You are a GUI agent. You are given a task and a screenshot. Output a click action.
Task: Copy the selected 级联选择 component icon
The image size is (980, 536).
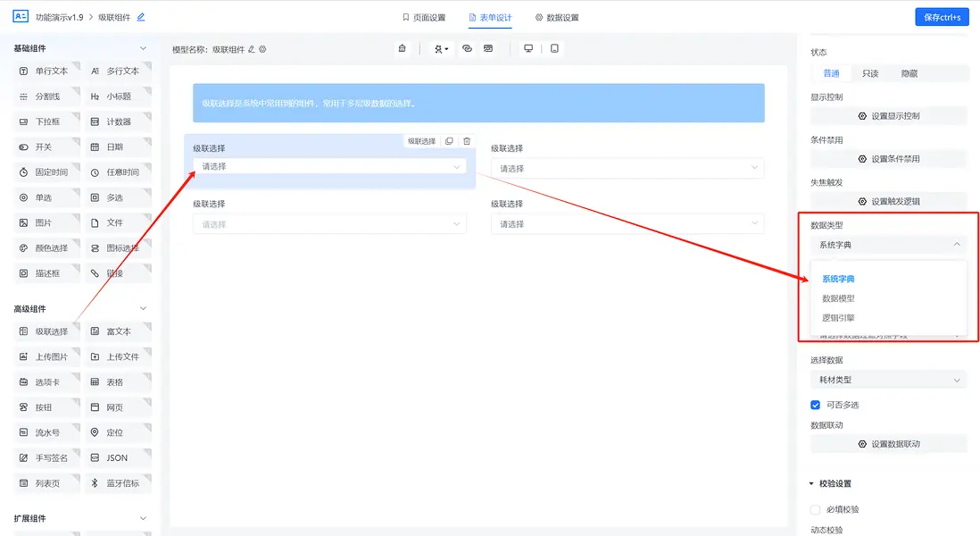pos(449,141)
